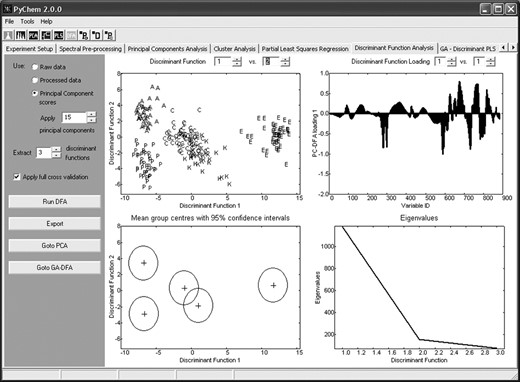This screenshot has width=520, height=382.
Task: Increase the second Loading number after vs.
Action: [491, 59]
